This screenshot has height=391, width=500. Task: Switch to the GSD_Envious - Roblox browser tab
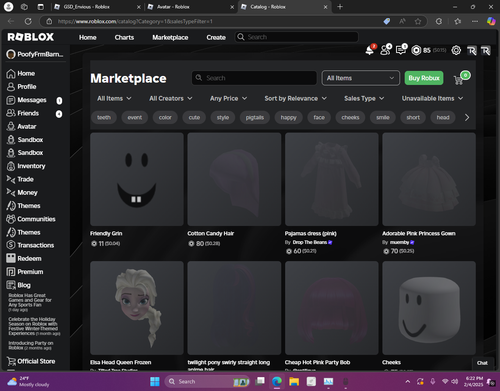[x=97, y=7]
